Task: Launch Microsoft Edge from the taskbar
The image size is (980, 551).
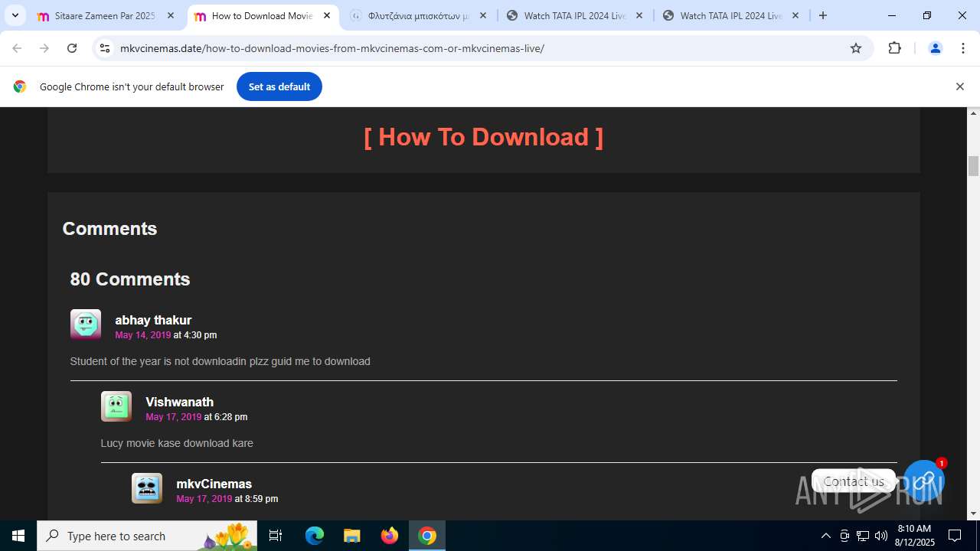Action: (x=315, y=536)
